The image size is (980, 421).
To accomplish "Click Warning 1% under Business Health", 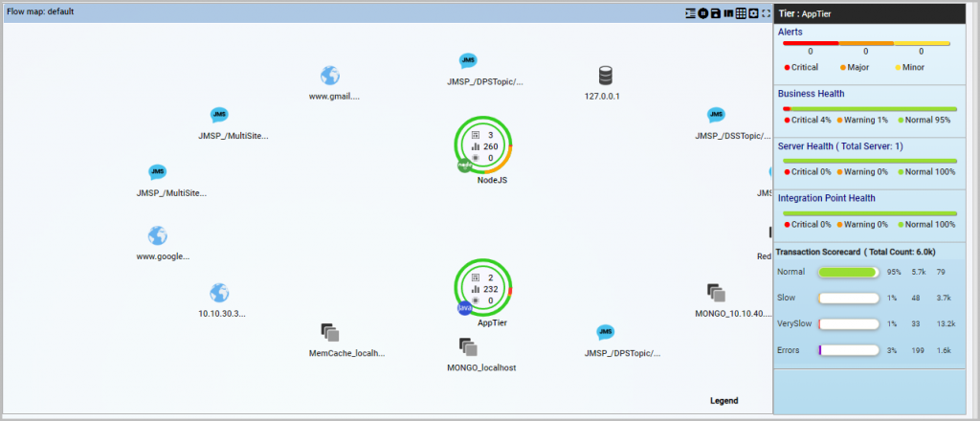I will tap(864, 120).
